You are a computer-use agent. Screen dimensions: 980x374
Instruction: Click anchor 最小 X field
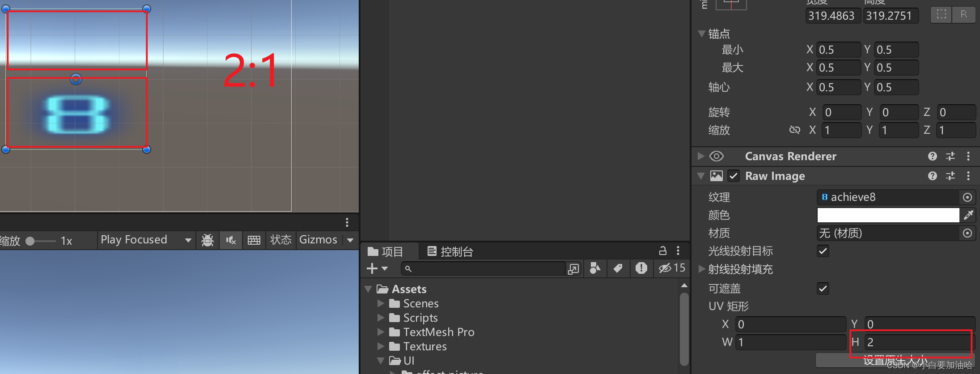[839, 50]
